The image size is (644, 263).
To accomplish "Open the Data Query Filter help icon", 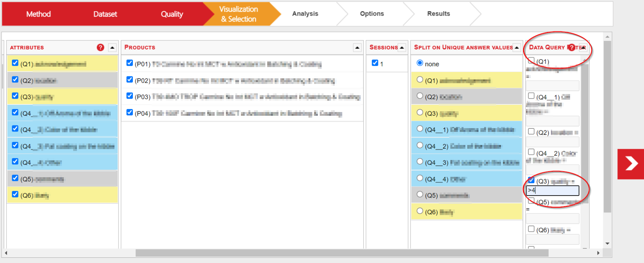I will [x=571, y=47].
